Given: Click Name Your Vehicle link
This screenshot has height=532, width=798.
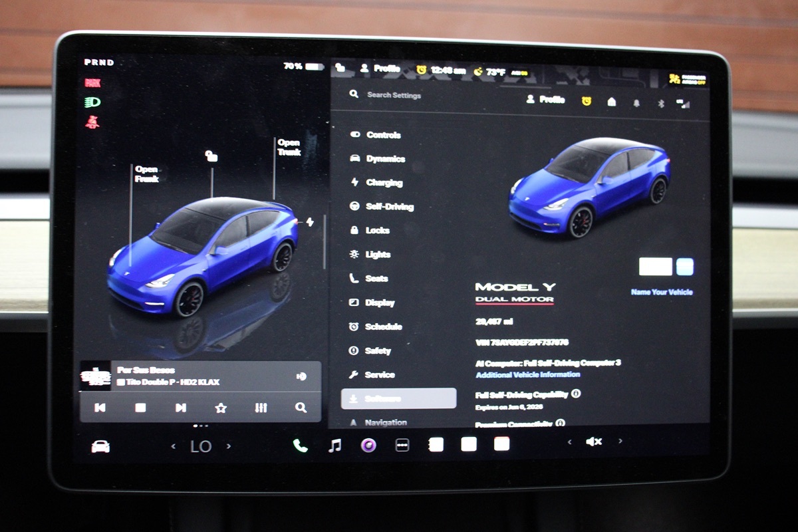Looking at the screenshot, I should click(x=662, y=292).
